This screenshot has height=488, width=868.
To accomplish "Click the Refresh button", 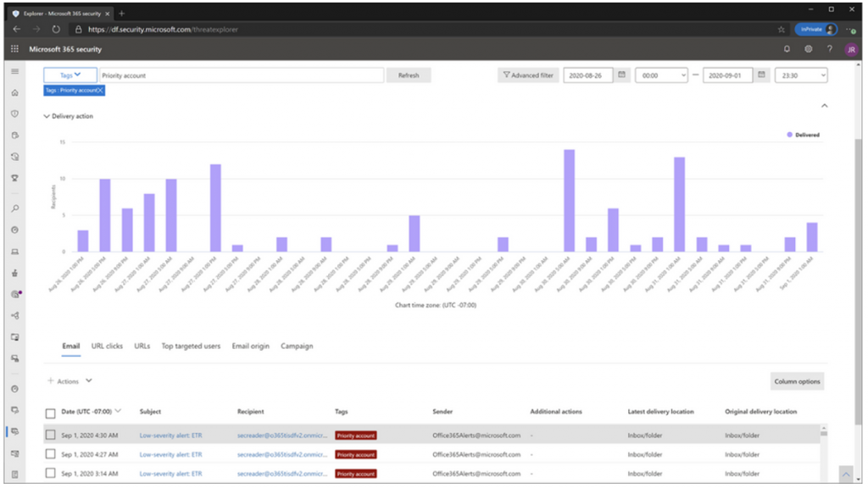I will [x=409, y=75].
